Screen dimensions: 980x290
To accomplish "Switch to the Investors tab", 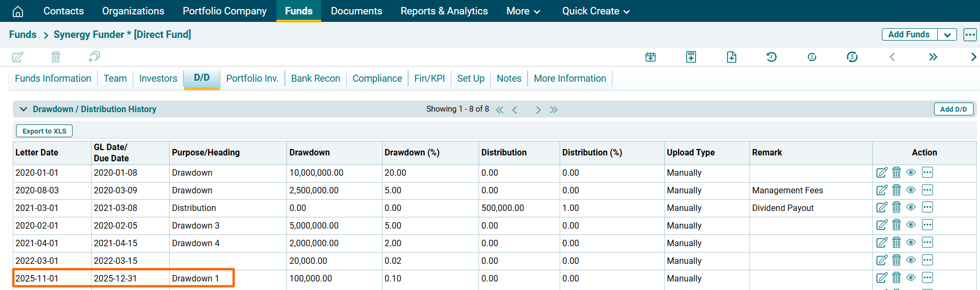I will [158, 79].
